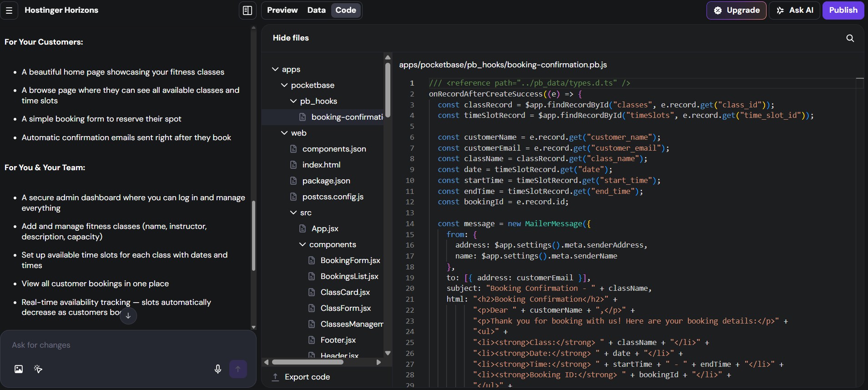Click file tree vertical scrollbar thumb
Screen dimensions: 868x390
click(x=388, y=90)
